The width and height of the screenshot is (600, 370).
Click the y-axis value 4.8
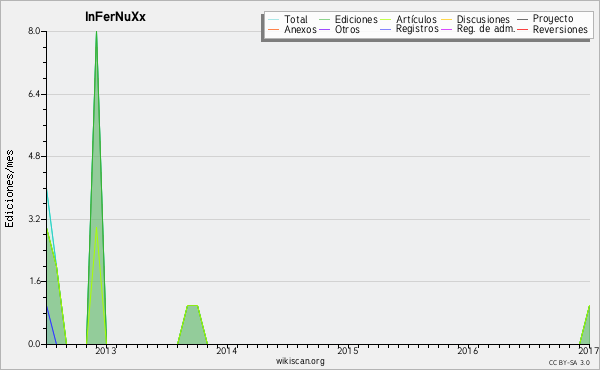34,156
